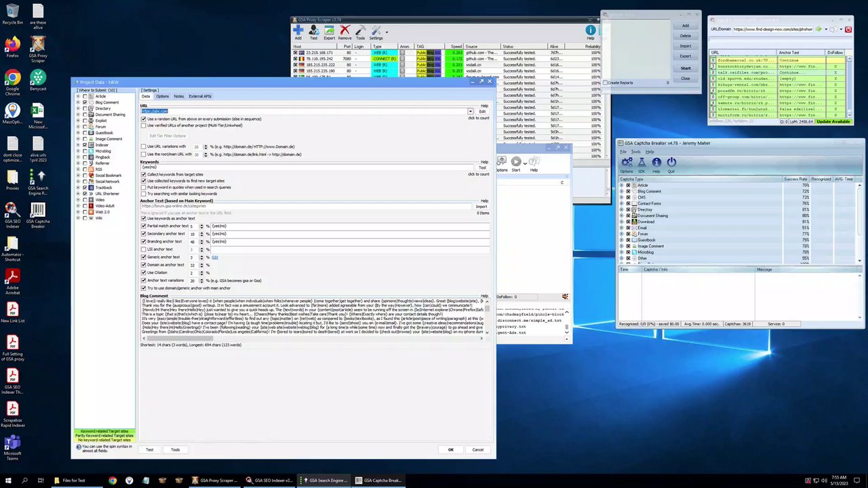Open Tools menu in GSA Captcha Breaker
868x488 pixels.
635,152
